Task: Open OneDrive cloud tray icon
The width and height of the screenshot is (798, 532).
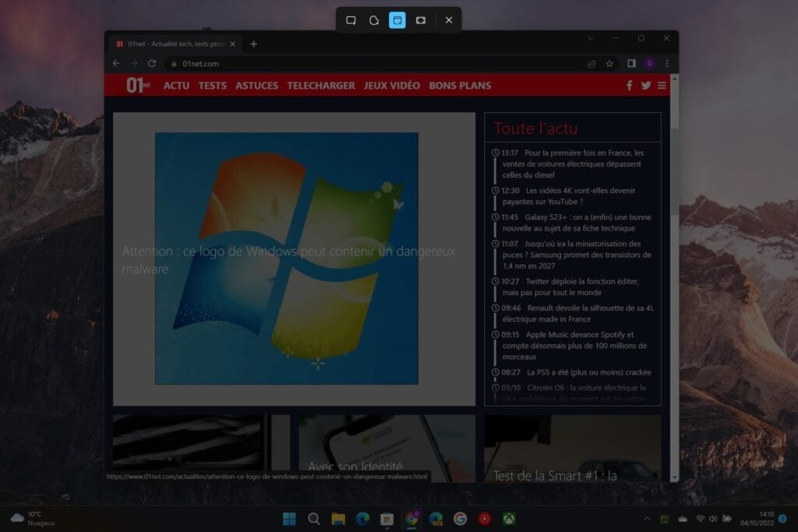Action: click(x=683, y=519)
